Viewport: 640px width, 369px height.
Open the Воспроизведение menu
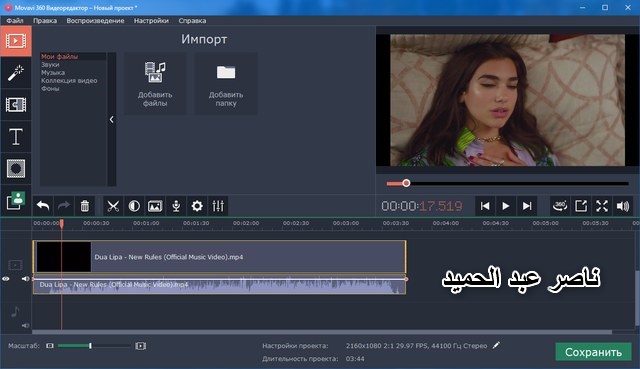[95, 20]
